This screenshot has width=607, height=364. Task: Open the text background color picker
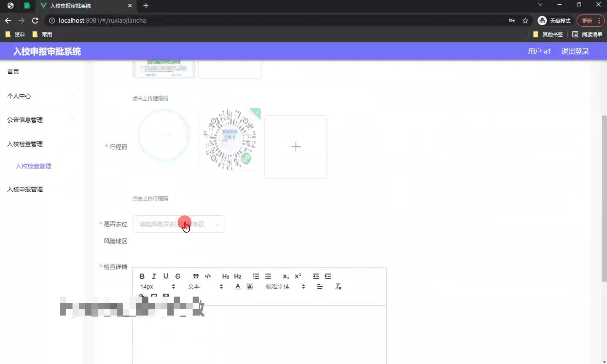[x=250, y=286]
